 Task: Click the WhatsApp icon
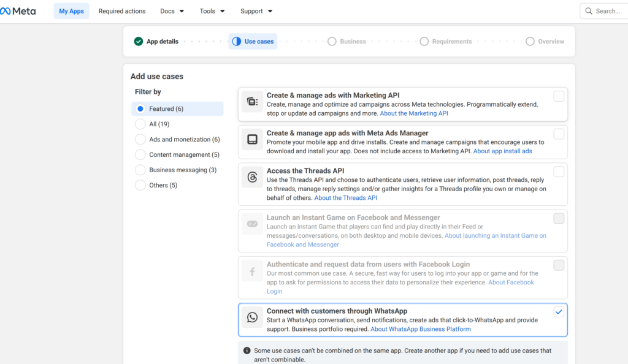[252, 317]
